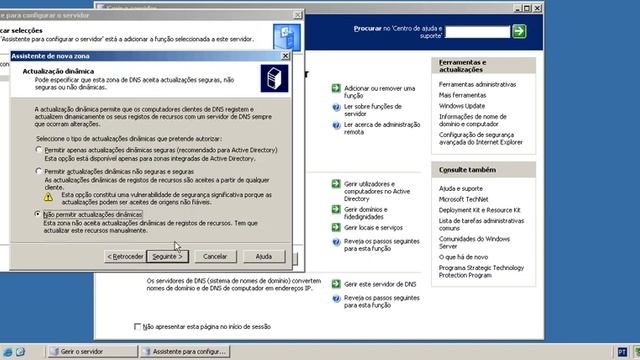Switch to Assistente para configurar taskbar button
The height and width of the screenshot is (360, 640).
click(185, 351)
